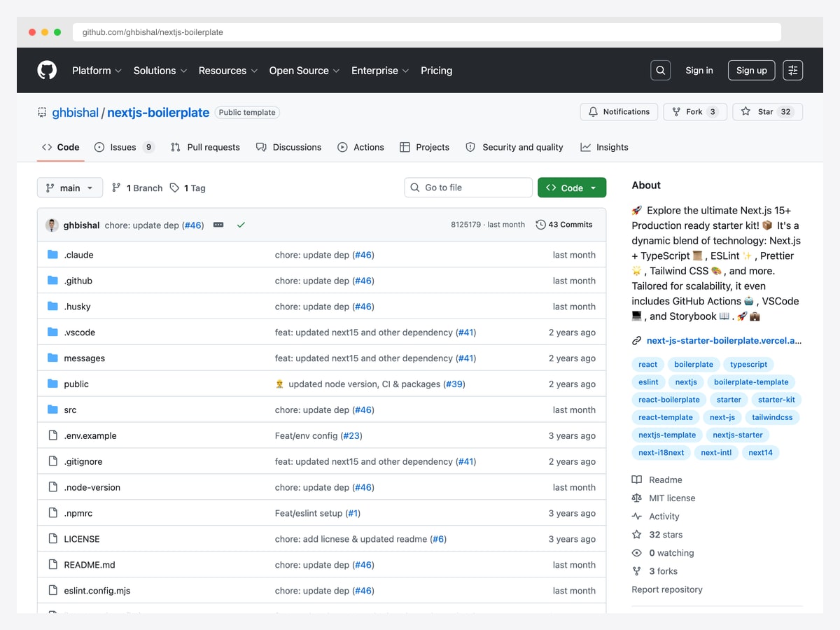Expand the Platform menu
The image size is (840, 630).
click(x=97, y=70)
